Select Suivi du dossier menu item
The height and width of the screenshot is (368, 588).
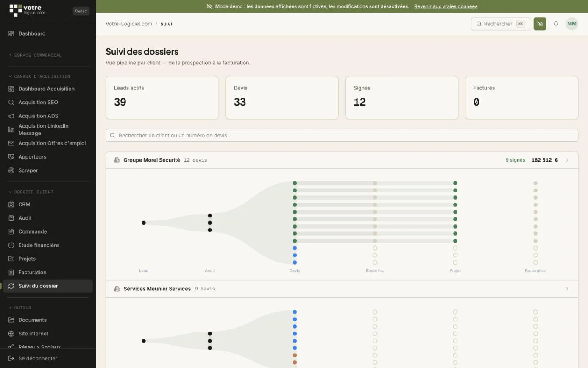[x=48, y=286]
